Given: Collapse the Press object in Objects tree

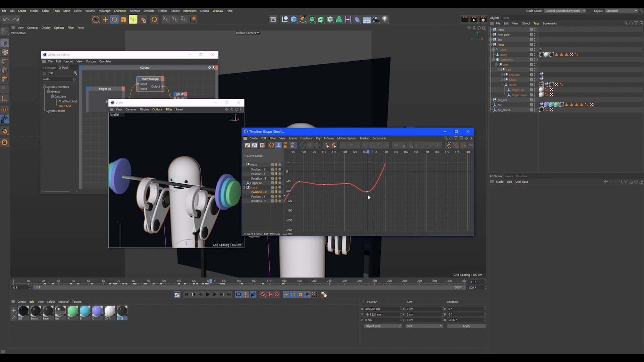Looking at the screenshot, I should 491,45.
